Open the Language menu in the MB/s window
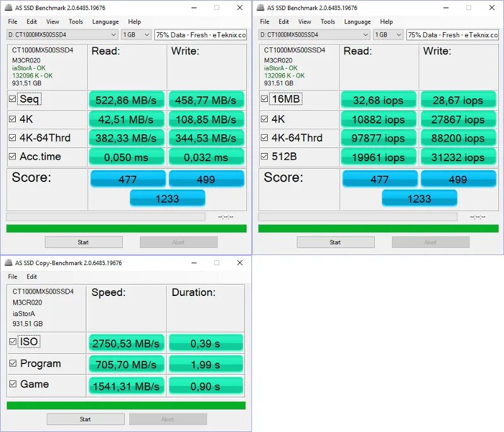This screenshot has width=504, height=432. 105,21
